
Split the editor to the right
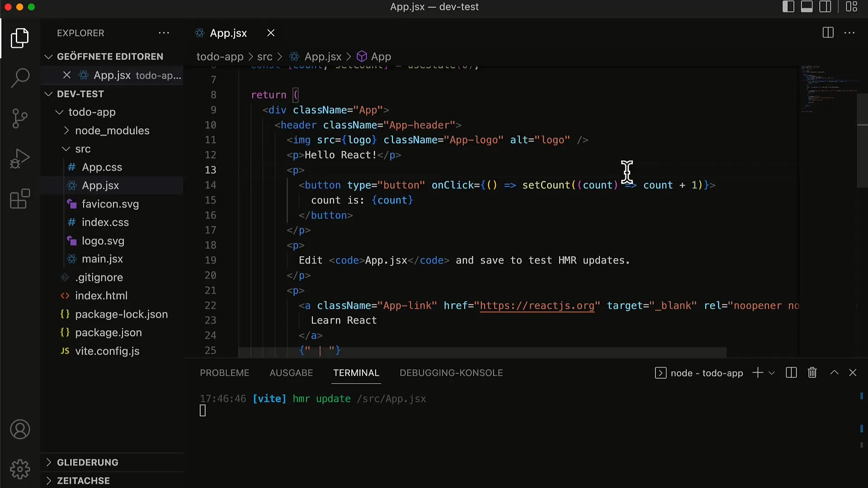point(828,33)
